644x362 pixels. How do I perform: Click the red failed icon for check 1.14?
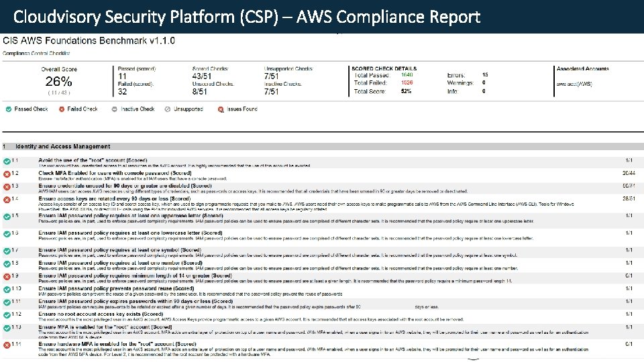[6, 345]
